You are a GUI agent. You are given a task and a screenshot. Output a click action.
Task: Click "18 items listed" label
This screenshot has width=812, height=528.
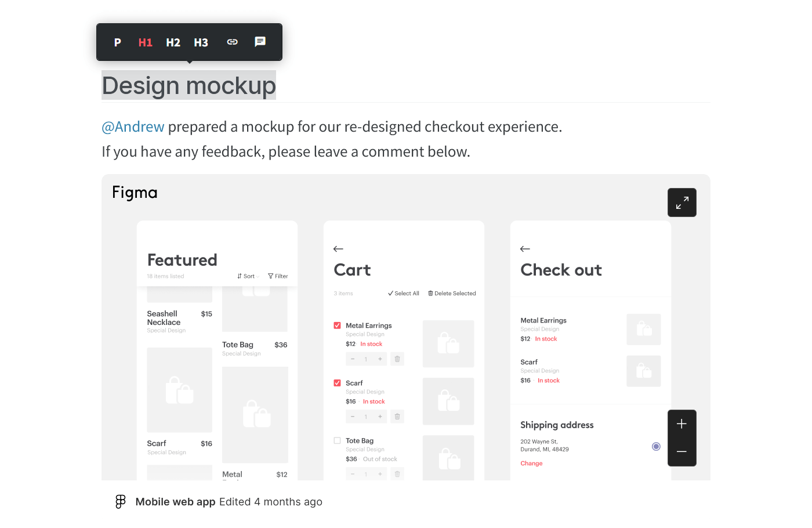click(x=165, y=276)
